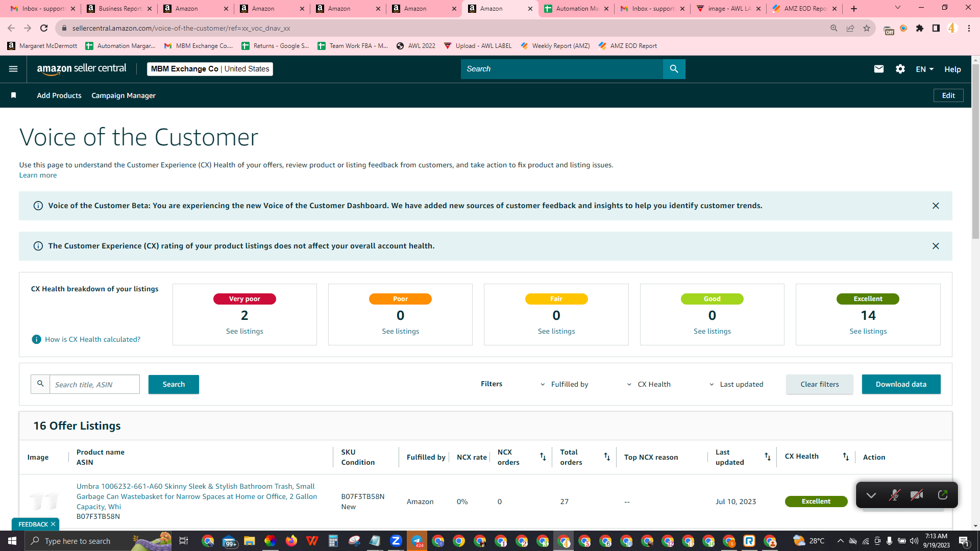Open the Seller Central settings gear
The height and width of the screenshot is (551, 980).
(900, 69)
